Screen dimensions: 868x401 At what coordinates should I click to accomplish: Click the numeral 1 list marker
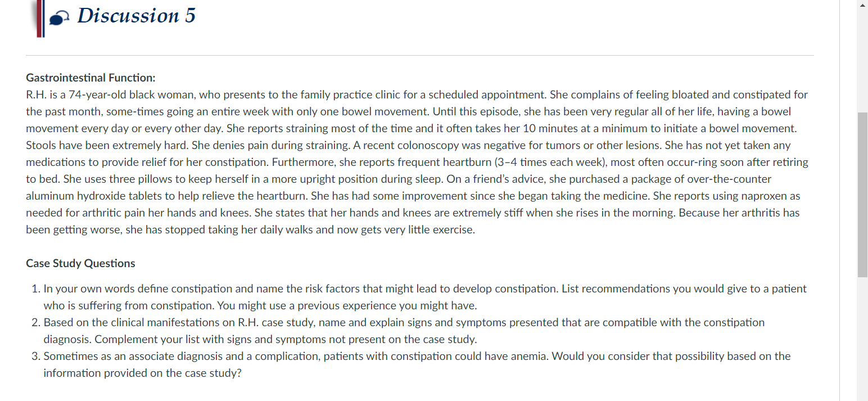[35, 289]
